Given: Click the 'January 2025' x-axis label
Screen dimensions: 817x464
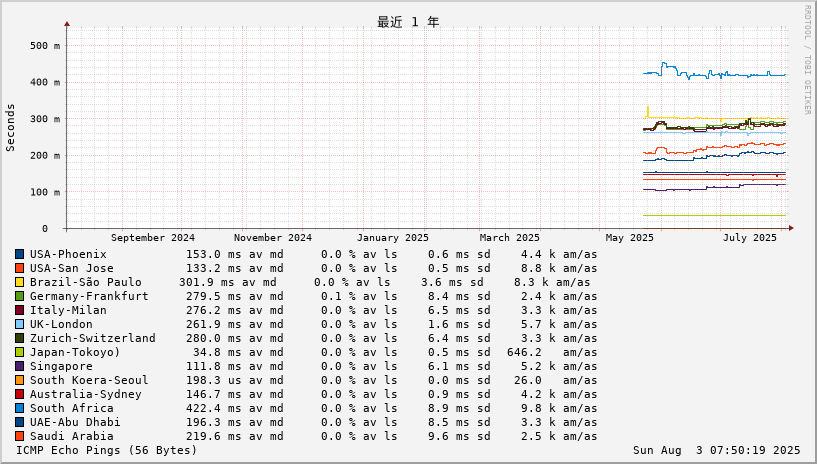Looking at the screenshot, I should (392, 237).
